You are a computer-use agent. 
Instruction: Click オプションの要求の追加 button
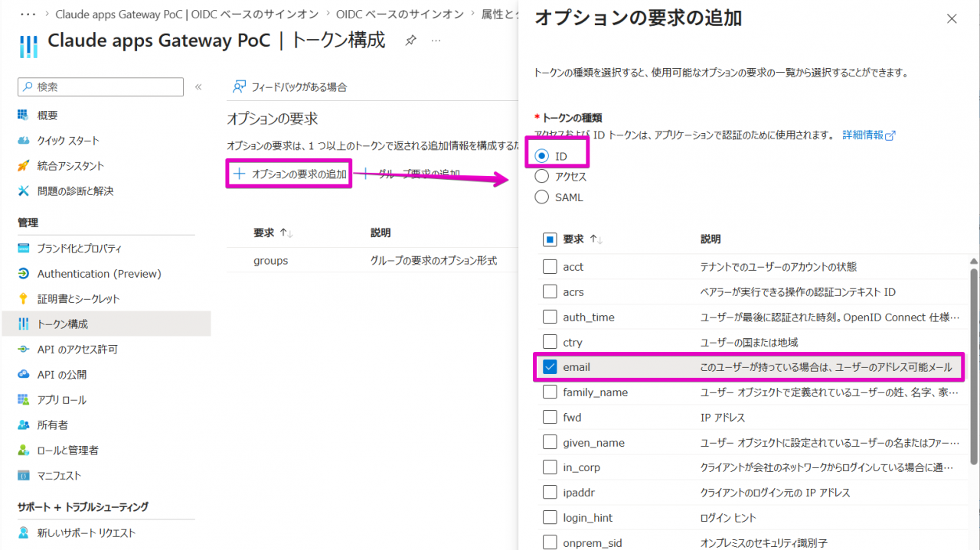coord(289,174)
